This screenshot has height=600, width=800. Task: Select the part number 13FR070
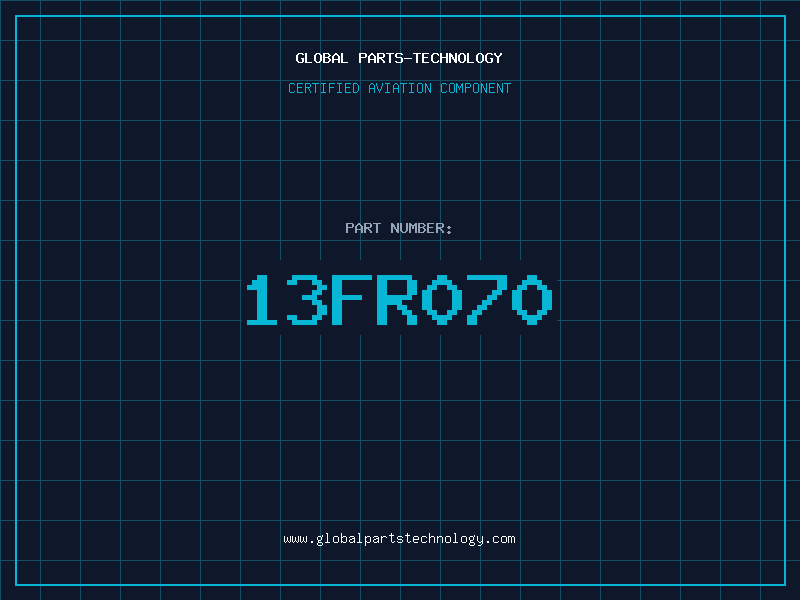click(399, 299)
